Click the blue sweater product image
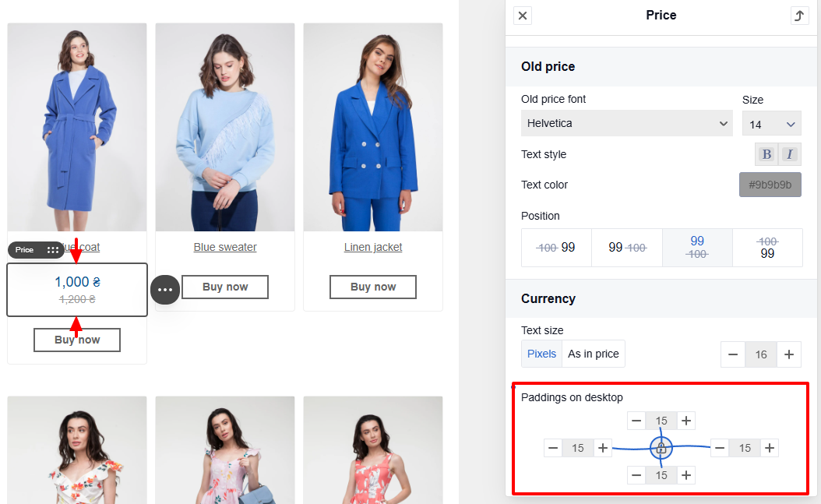This screenshot has height=504, width=821. (225, 127)
